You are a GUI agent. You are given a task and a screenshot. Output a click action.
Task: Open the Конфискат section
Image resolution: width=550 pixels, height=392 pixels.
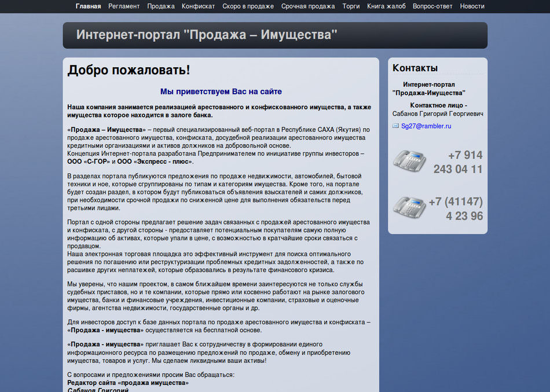click(x=198, y=6)
